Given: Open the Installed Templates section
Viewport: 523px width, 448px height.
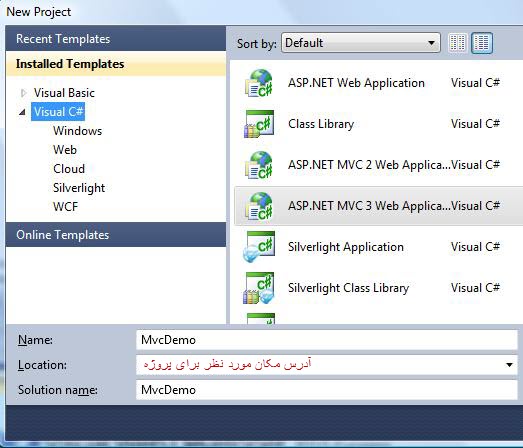Looking at the screenshot, I should pos(116,64).
